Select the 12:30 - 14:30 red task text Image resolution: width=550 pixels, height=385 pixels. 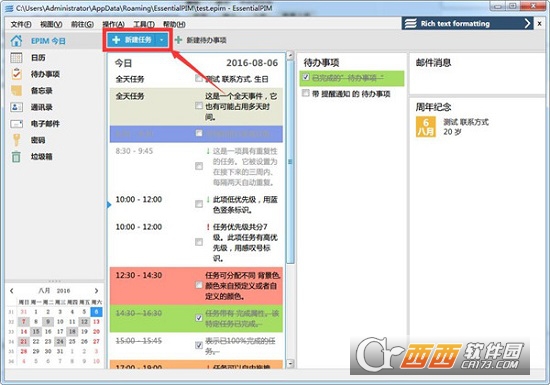coord(243,286)
